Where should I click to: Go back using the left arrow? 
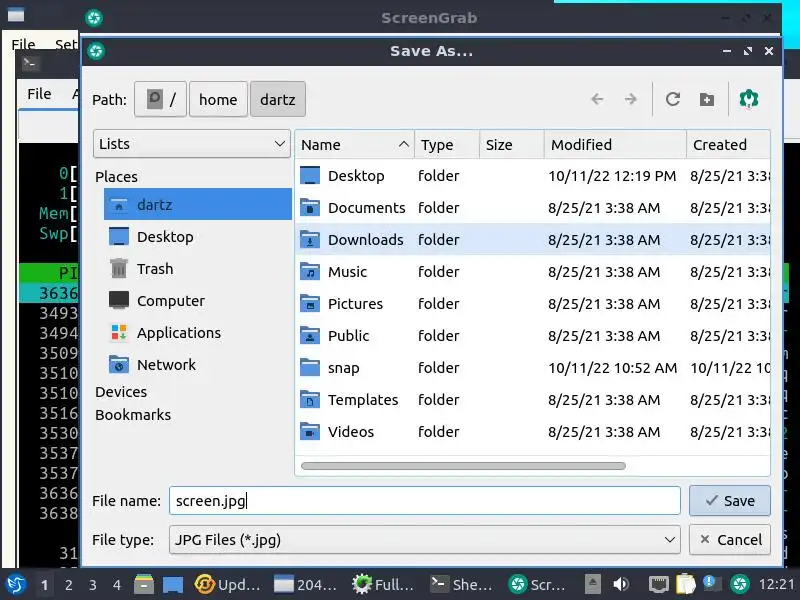tap(597, 99)
